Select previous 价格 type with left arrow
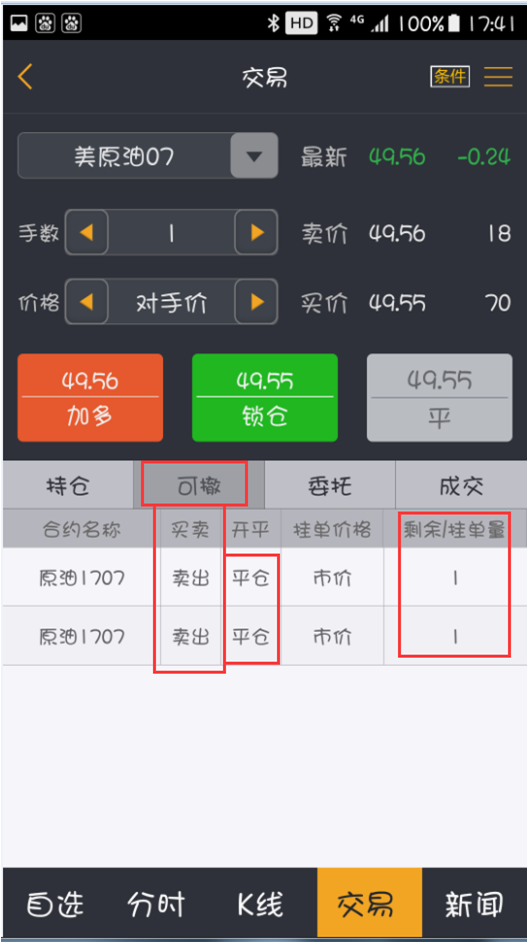 pos(87,302)
